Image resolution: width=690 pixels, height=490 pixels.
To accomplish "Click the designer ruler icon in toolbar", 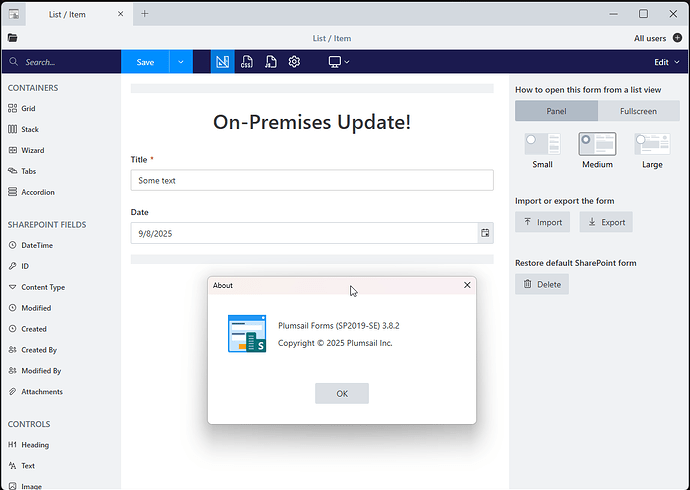I will 222,62.
